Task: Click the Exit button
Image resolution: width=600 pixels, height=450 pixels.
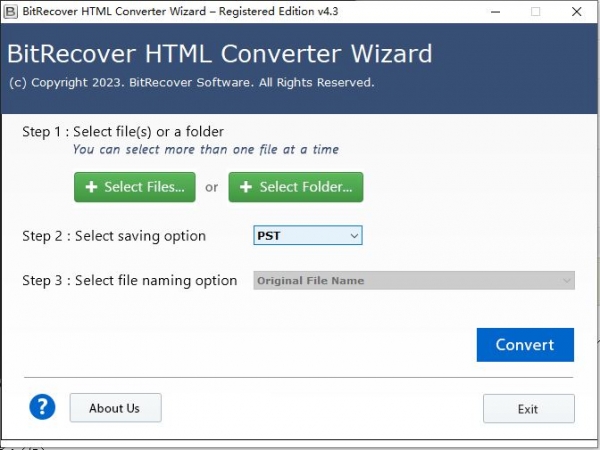Action: tap(528, 409)
